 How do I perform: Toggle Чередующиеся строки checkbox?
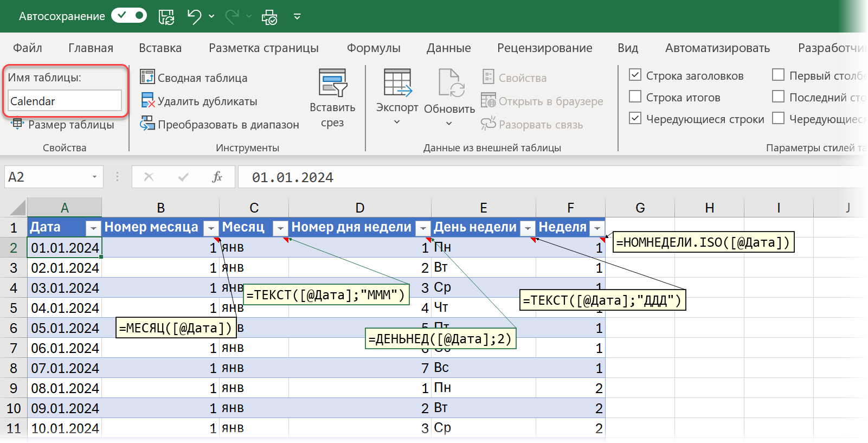point(635,118)
